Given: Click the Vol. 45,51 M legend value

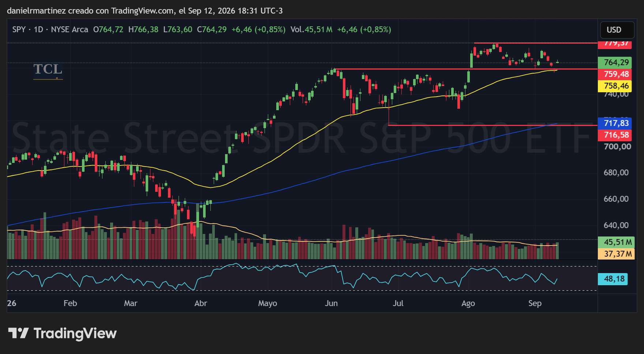Looking at the screenshot, I should click(x=311, y=30).
